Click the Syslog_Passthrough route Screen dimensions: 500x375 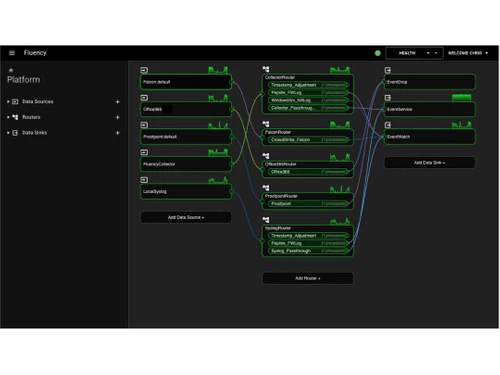pyautogui.click(x=308, y=251)
